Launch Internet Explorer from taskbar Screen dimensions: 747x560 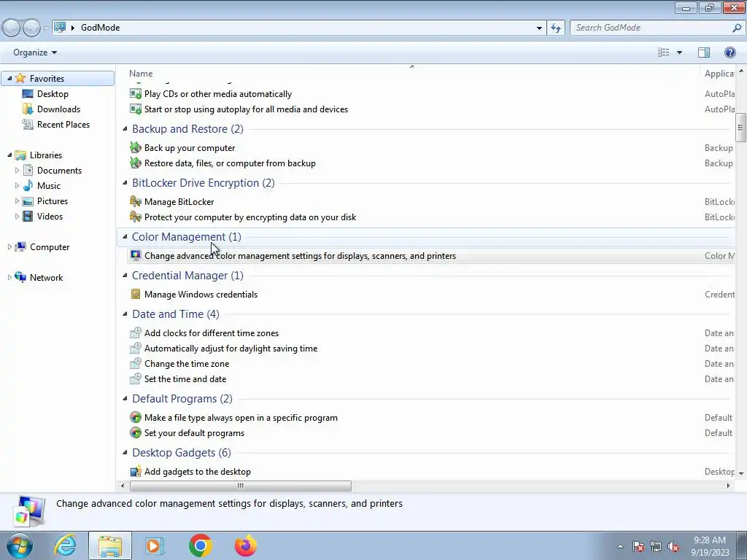point(65,545)
